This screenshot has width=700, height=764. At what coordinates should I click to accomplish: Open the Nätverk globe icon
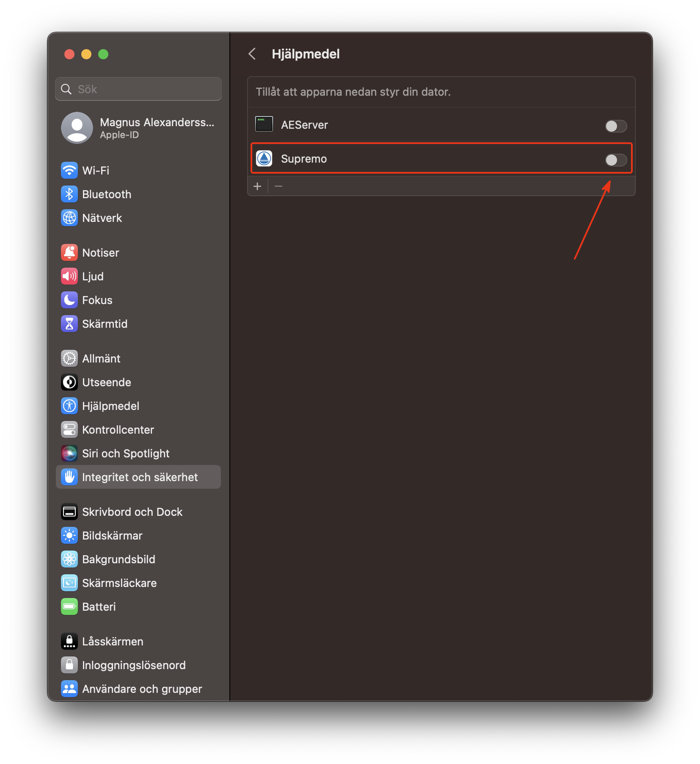(69, 218)
